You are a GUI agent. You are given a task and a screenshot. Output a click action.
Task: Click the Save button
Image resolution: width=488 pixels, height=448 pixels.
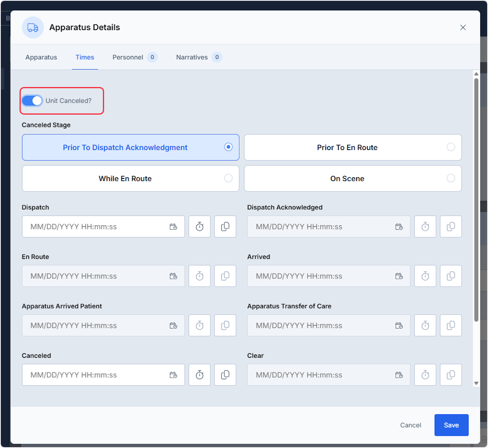point(451,425)
